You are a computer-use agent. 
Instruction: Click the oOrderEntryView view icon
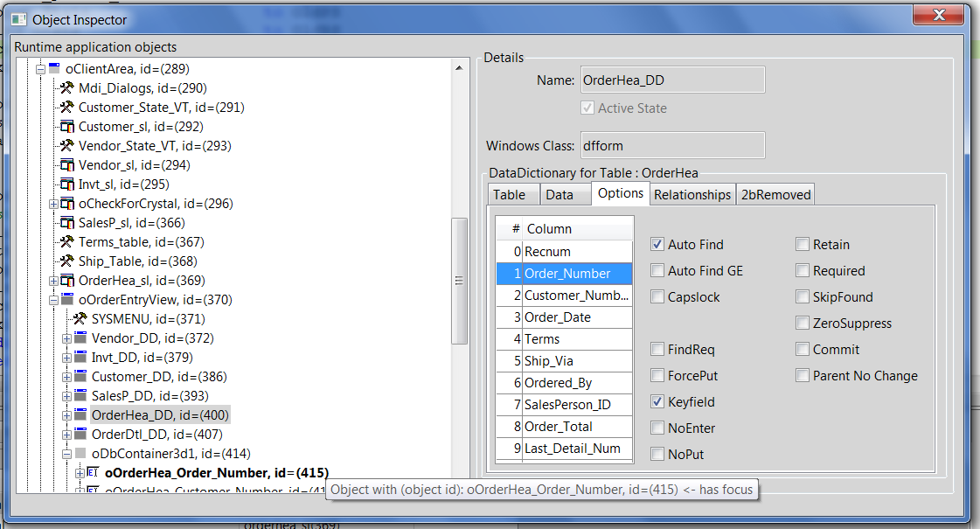coord(66,300)
